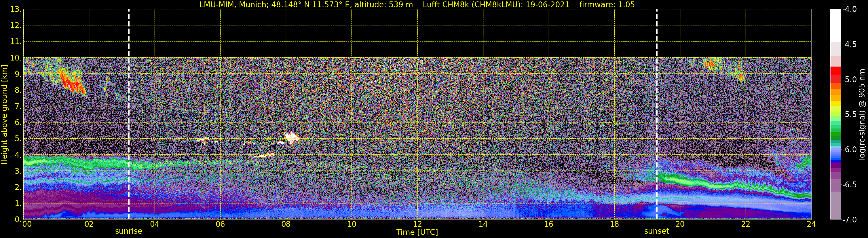The width and height of the screenshot is (868, 238).
Task: Click the '22' tick on the time axis
Action: coord(746,224)
